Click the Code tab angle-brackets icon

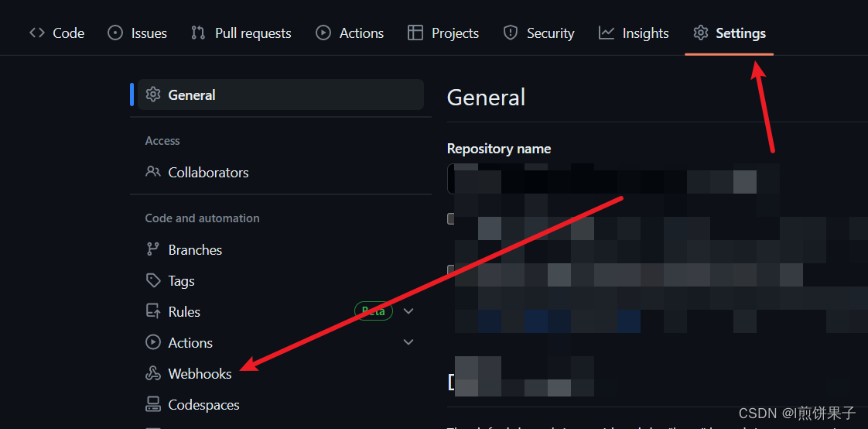coord(37,33)
